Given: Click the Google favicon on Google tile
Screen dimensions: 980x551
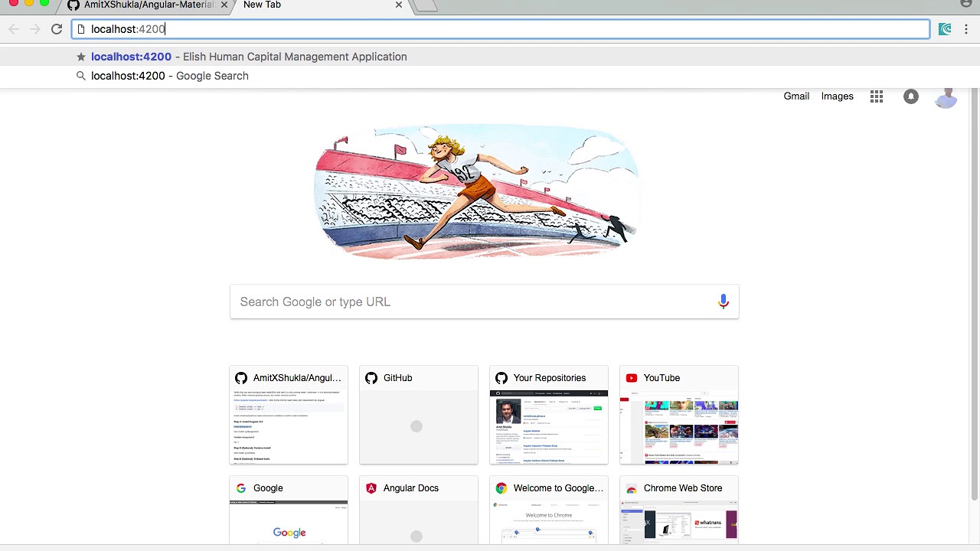Looking at the screenshot, I should coord(241,488).
